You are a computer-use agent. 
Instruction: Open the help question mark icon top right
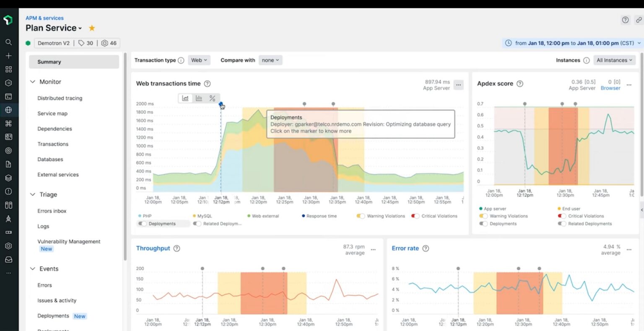[625, 20]
